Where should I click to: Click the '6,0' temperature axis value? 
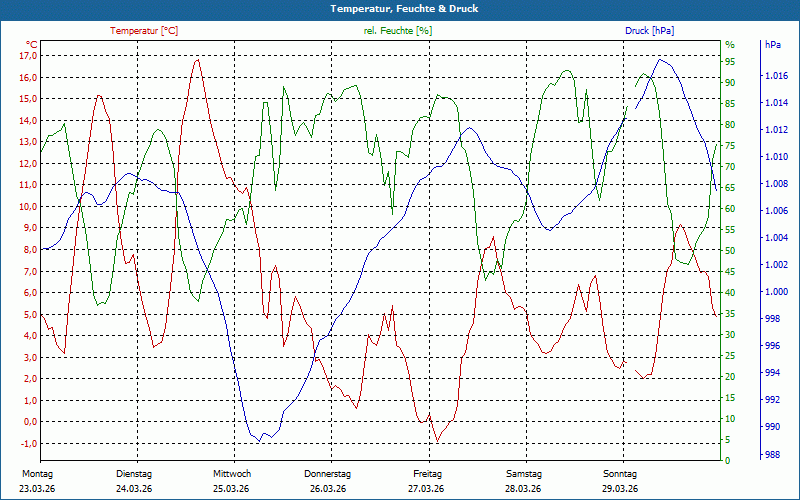[x=30, y=292]
